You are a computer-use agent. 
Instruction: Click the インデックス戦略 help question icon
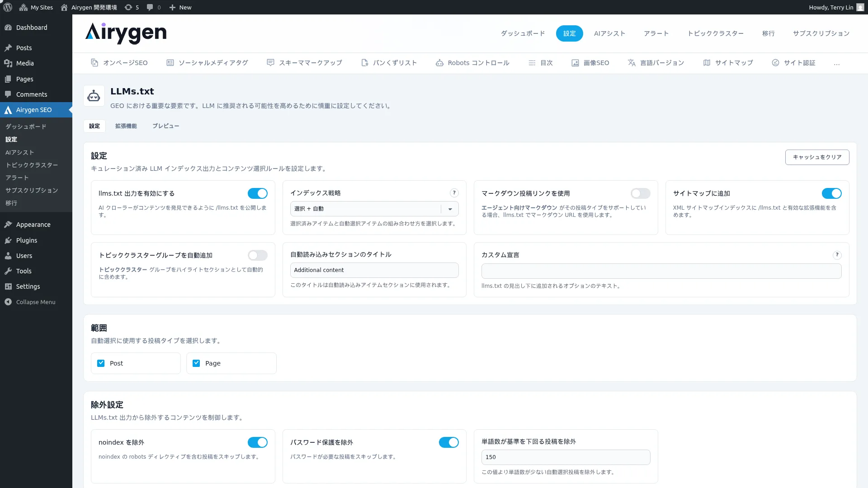[x=454, y=193]
